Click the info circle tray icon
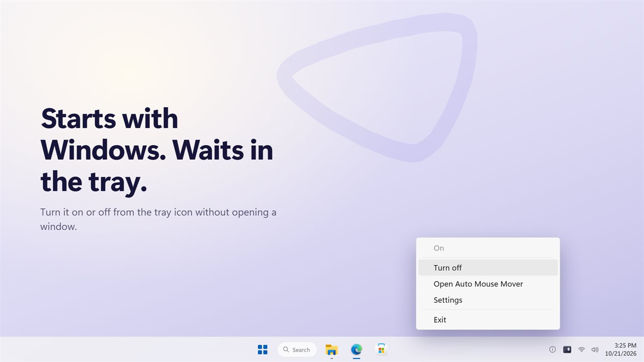The image size is (644, 362). pyautogui.click(x=552, y=349)
